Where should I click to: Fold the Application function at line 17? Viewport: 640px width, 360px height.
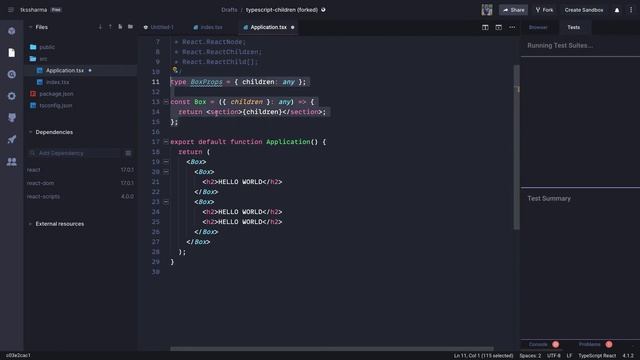pyautogui.click(x=166, y=142)
